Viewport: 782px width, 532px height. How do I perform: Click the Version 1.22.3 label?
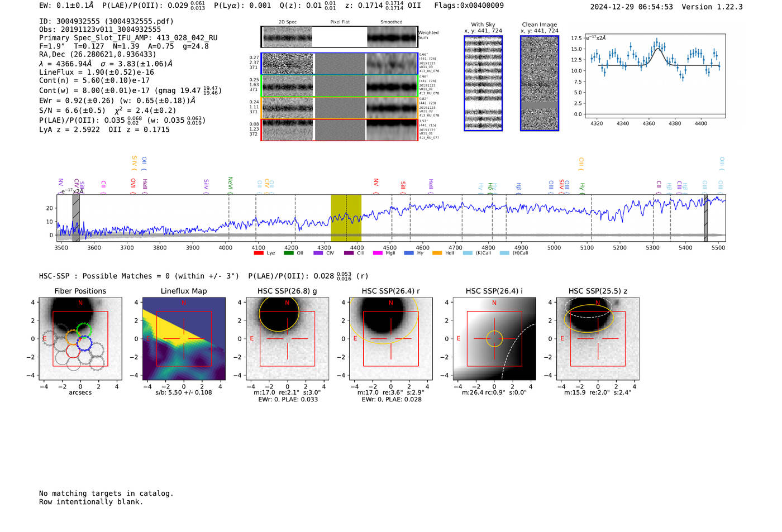coord(712,7)
